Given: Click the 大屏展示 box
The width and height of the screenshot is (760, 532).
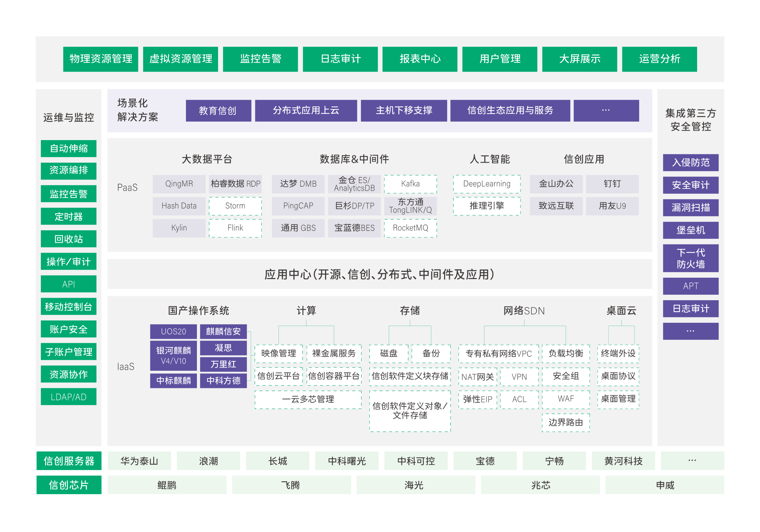Looking at the screenshot, I should 580,59.
